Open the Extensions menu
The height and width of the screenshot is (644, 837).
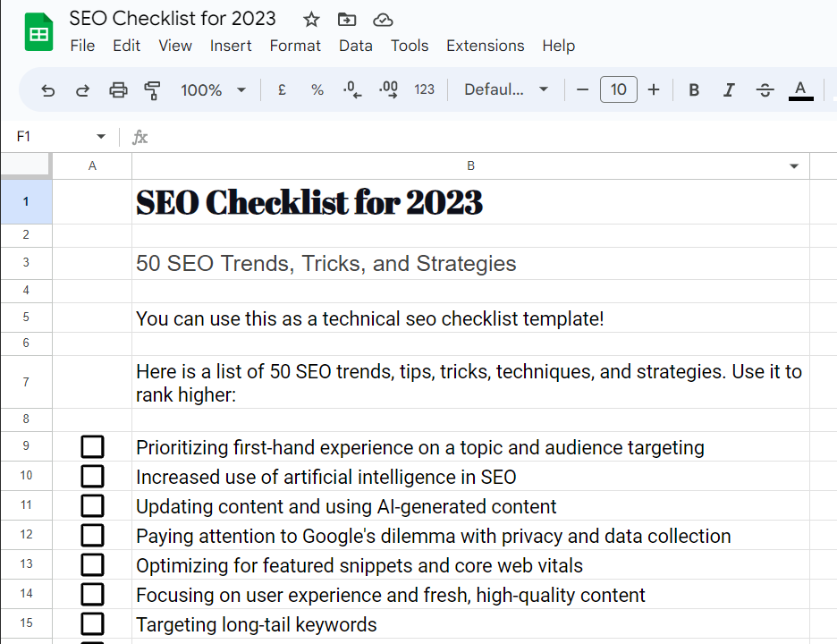[485, 46]
